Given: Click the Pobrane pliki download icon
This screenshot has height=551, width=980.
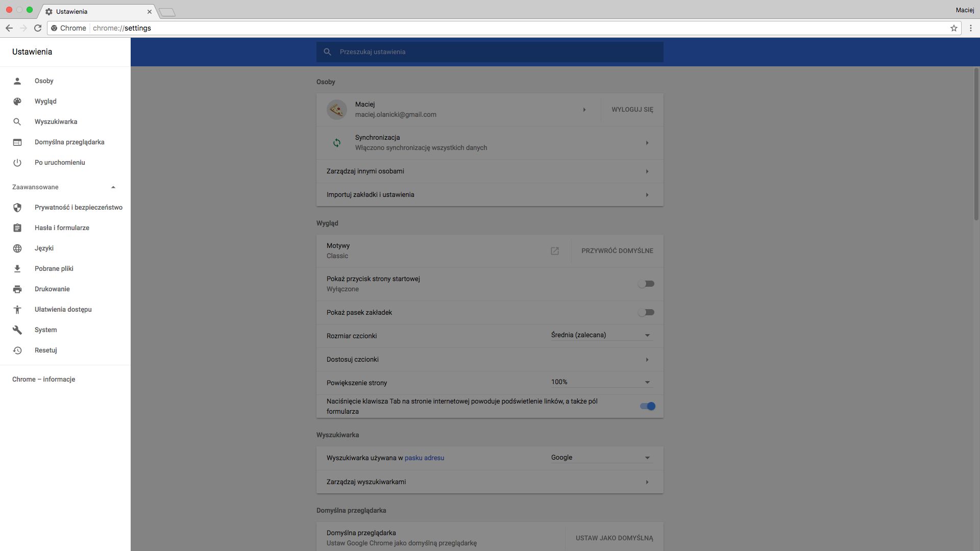Looking at the screenshot, I should [x=17, y=269].
